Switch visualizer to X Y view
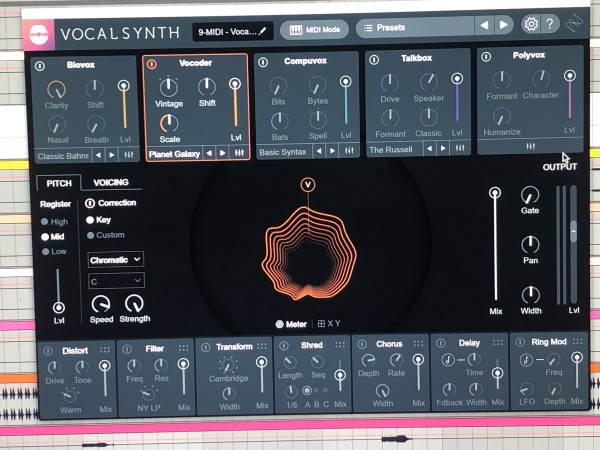 coord(328,324)
